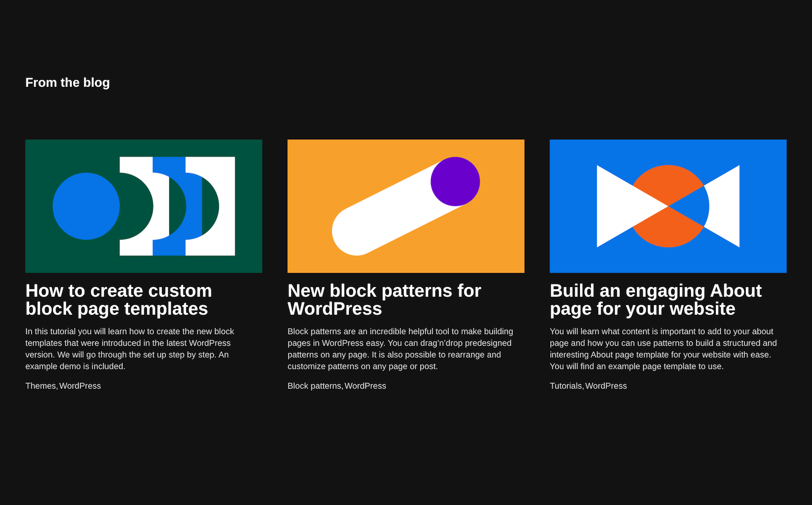The width and height of the screenshot is (812, 505).
Task: Select WordPress category under block templates post
Action: 80,386
